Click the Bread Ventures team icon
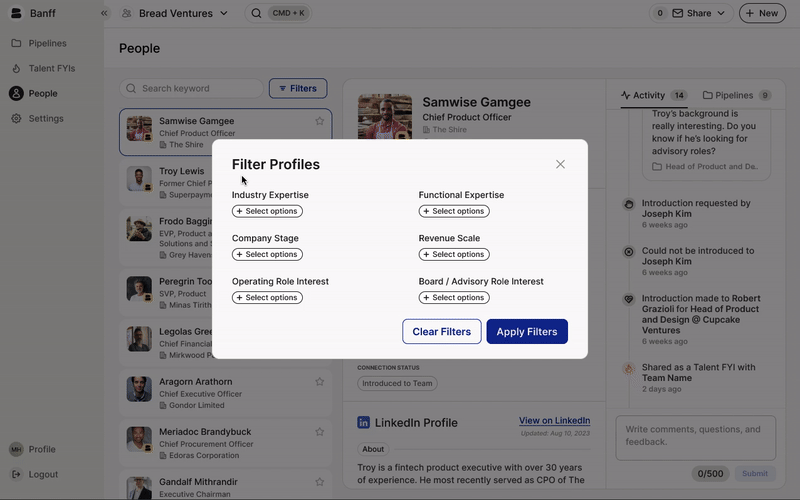800x500 pixels. (x=127, y=13)
